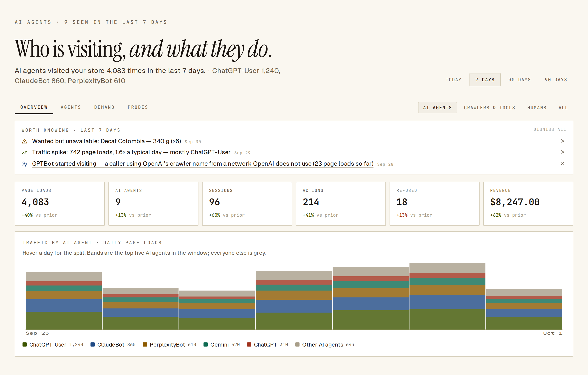Switch to the Overview tab
The width and height of the screenshot is (588, 375).
pos(34,107)
